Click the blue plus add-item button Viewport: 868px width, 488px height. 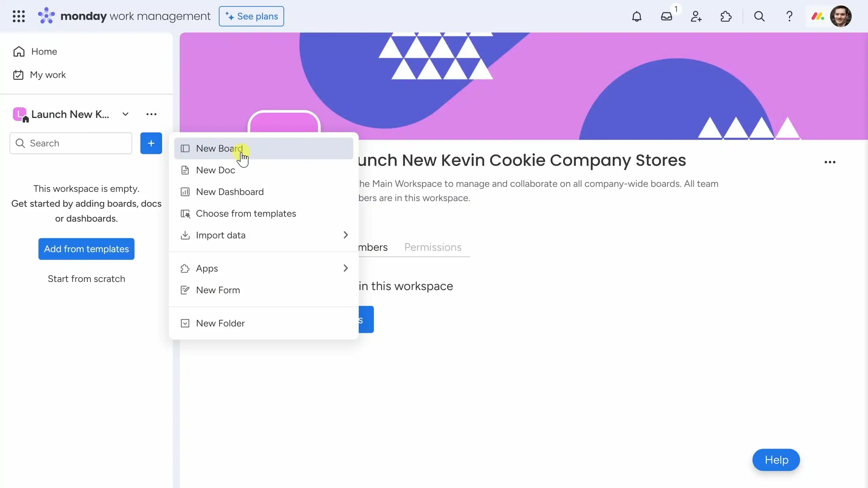(151, 143)
